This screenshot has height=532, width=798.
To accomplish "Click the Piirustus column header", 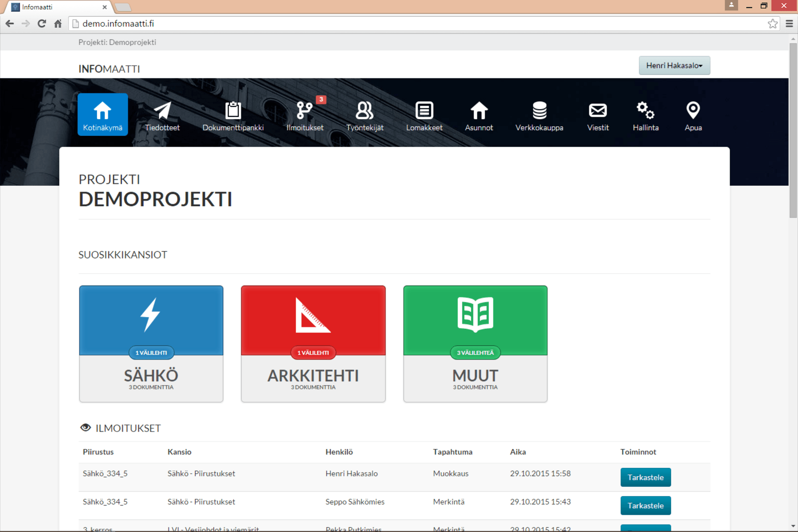I will [x=98, y=452].
